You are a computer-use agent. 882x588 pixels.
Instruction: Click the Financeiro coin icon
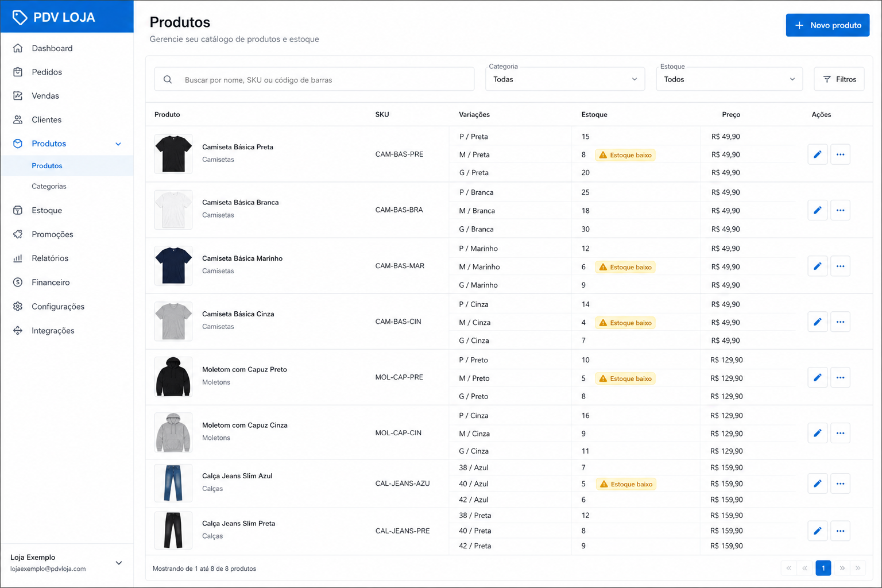[18, 282]
